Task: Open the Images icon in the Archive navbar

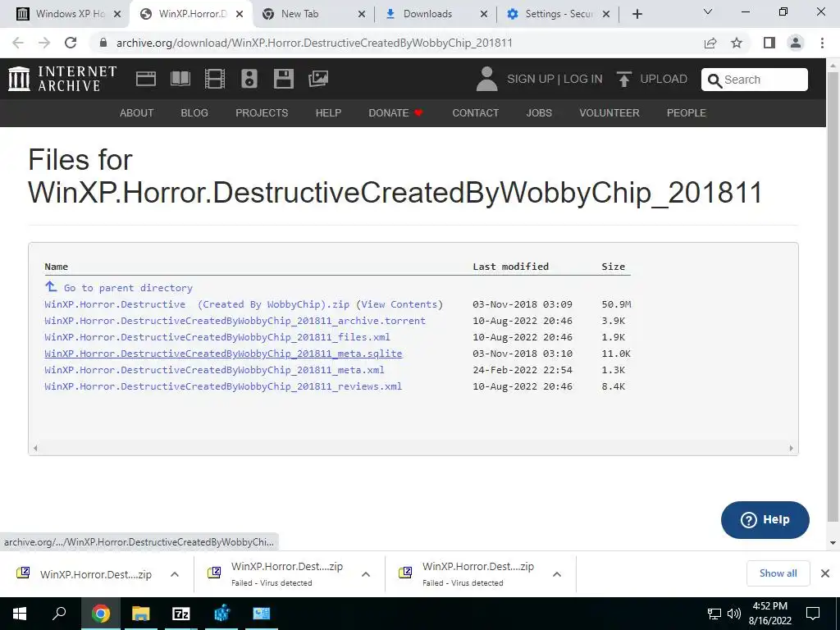Action: [318, 79]
